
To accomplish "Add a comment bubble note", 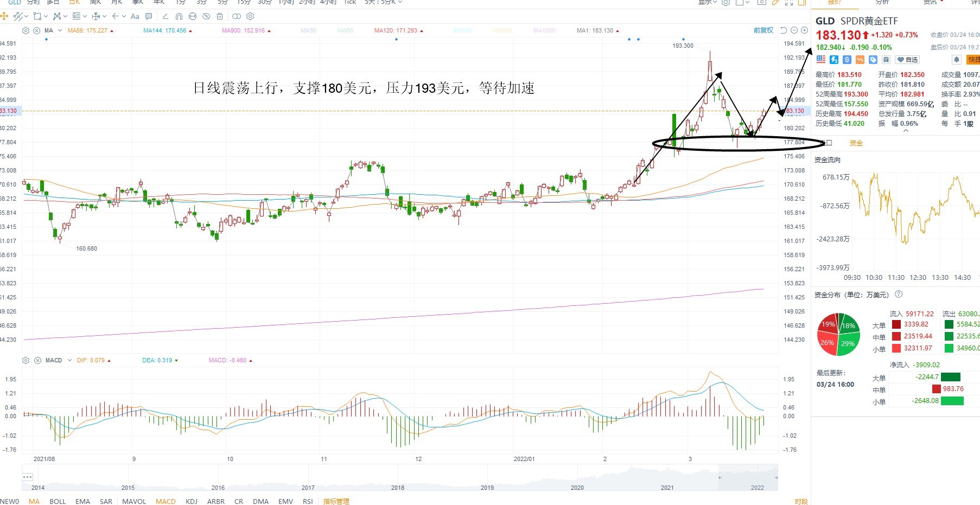I will (149, 16).
